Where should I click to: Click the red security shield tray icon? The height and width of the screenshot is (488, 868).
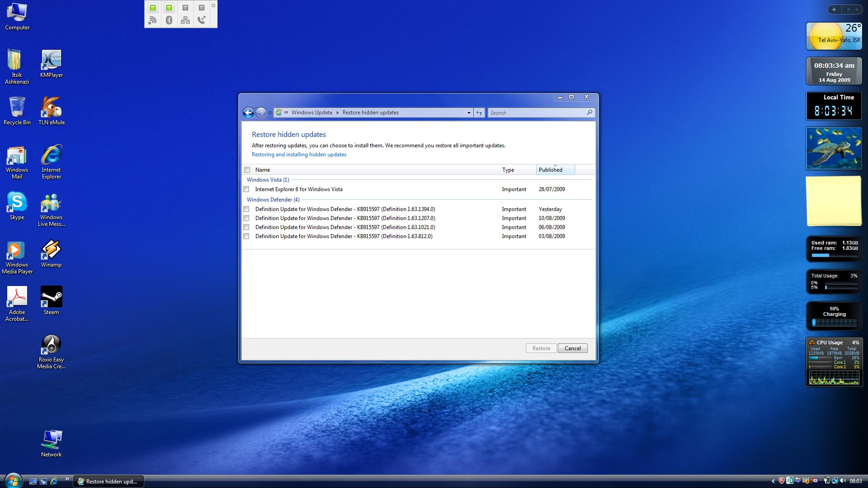[x=781, y=481]
